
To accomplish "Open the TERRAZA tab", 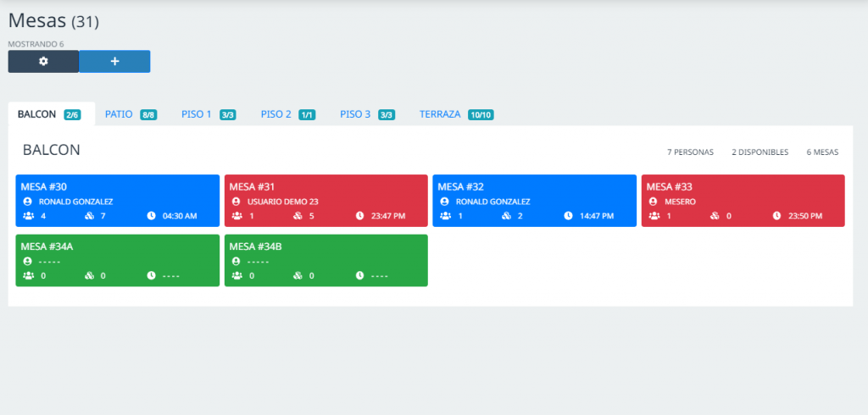I will tap(440, 114).
